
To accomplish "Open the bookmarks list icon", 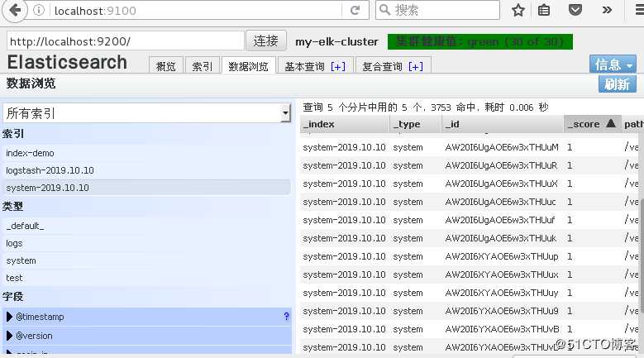I will (x=544, y=10).
